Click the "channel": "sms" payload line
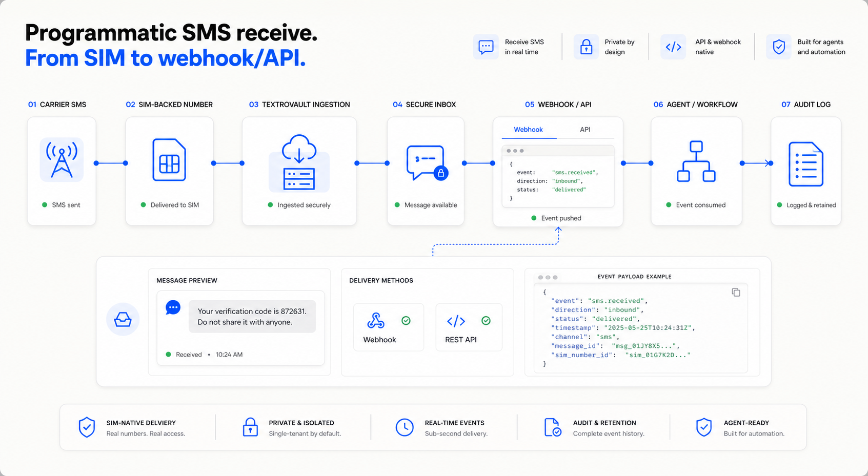The image size is (868, 476). coord(586,337)
